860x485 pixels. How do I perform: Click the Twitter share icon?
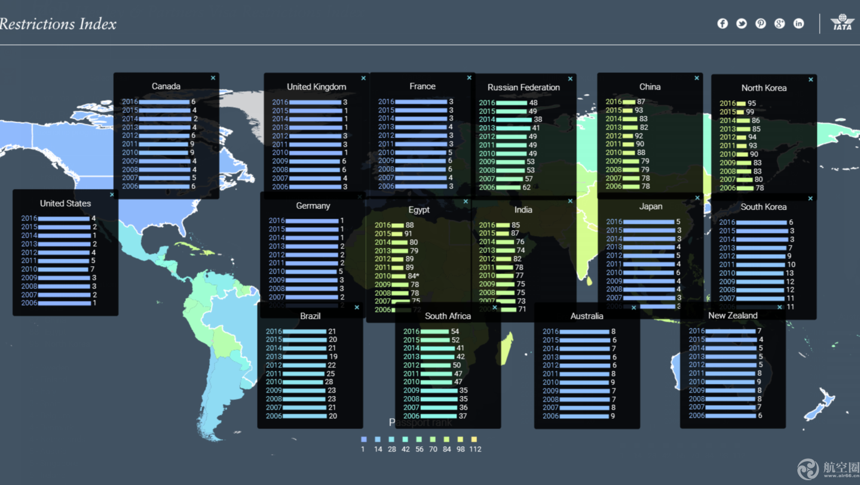741,23
